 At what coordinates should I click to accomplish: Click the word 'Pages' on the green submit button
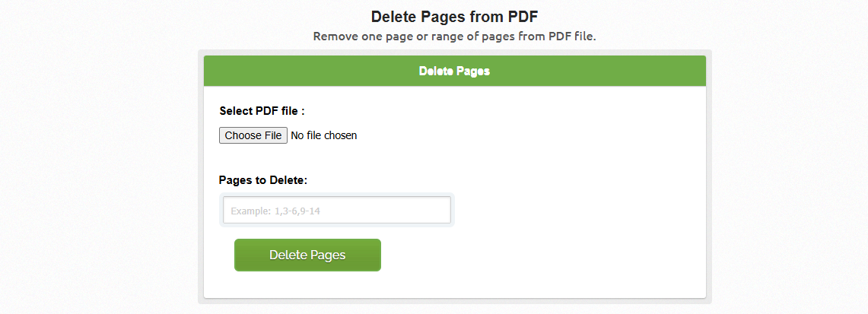pos(328,255)
